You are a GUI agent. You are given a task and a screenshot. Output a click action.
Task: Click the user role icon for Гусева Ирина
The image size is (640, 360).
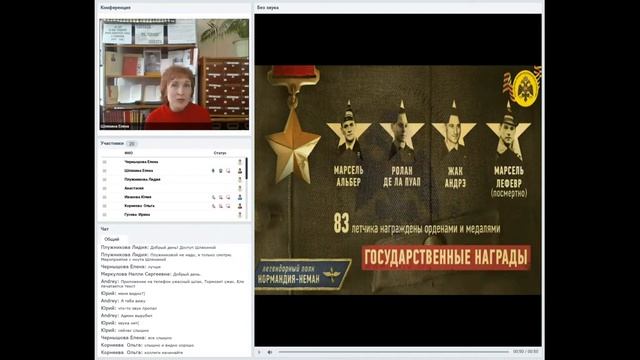click(x=240, y=215)
